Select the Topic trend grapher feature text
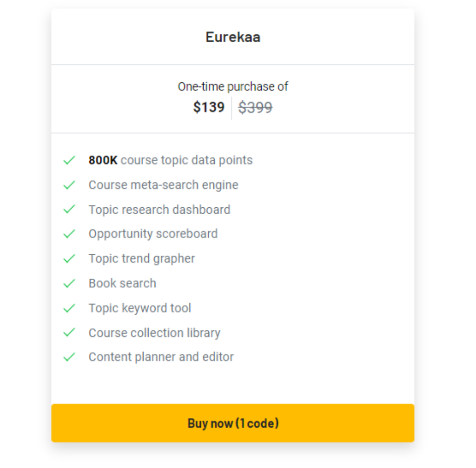The height and width of the screenshot is (468, 476). point(142,259)
